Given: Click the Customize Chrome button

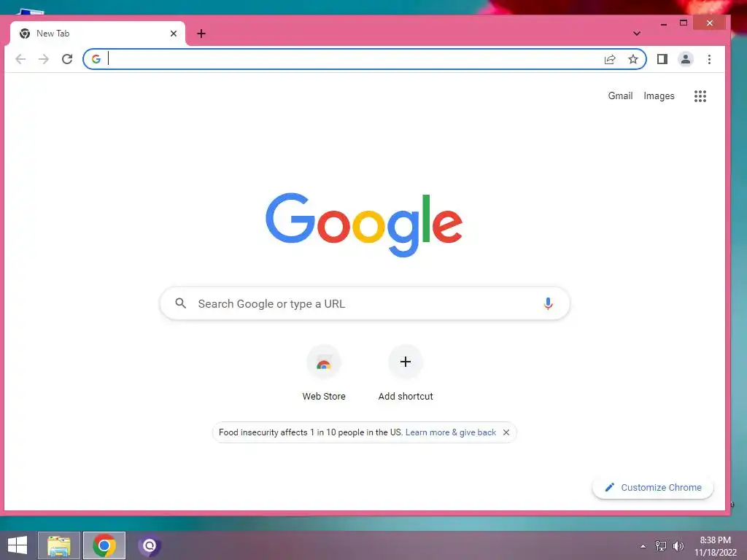Looking at the screenshot, I should tap(653, 488).
